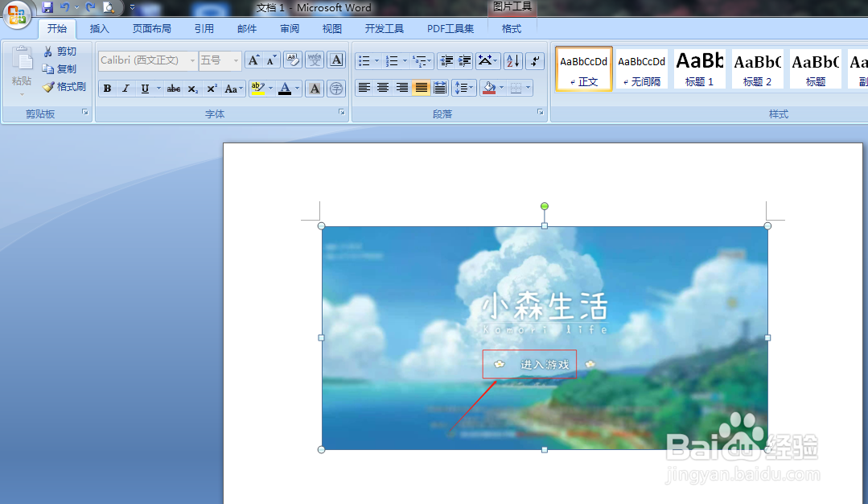This screenshot has height=504, width=868.
Task: Open the font color dropdown arrow
Action: [x=298, y=89]
